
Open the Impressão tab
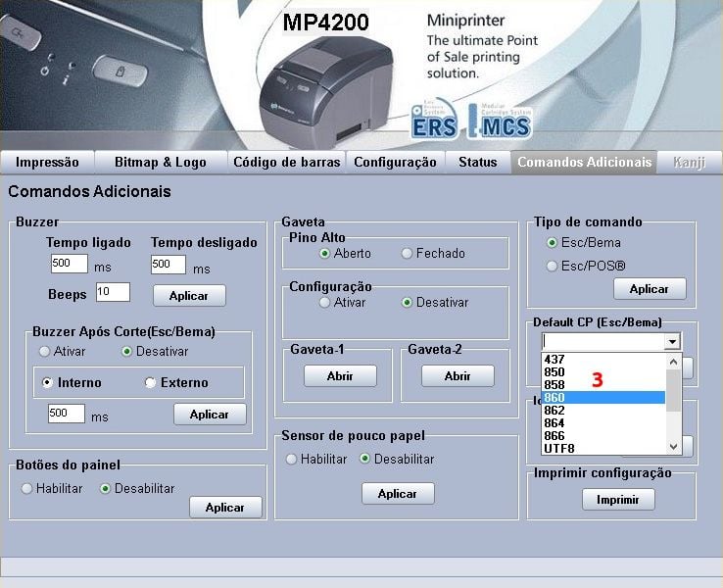coord(47,163)
